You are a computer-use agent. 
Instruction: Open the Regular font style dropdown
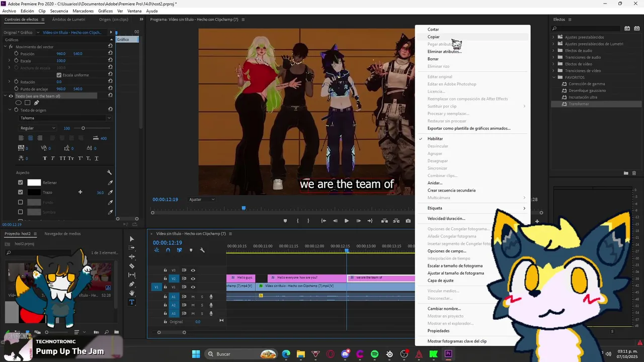click(x=38, y=128)
